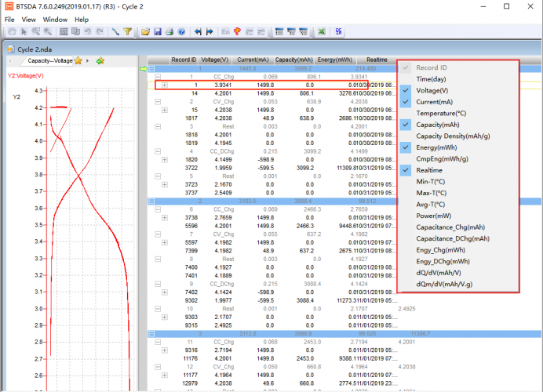Collapse step 9 CC_DChg row
The height and width of the screenshot is (392, 543).
point(158,284)
